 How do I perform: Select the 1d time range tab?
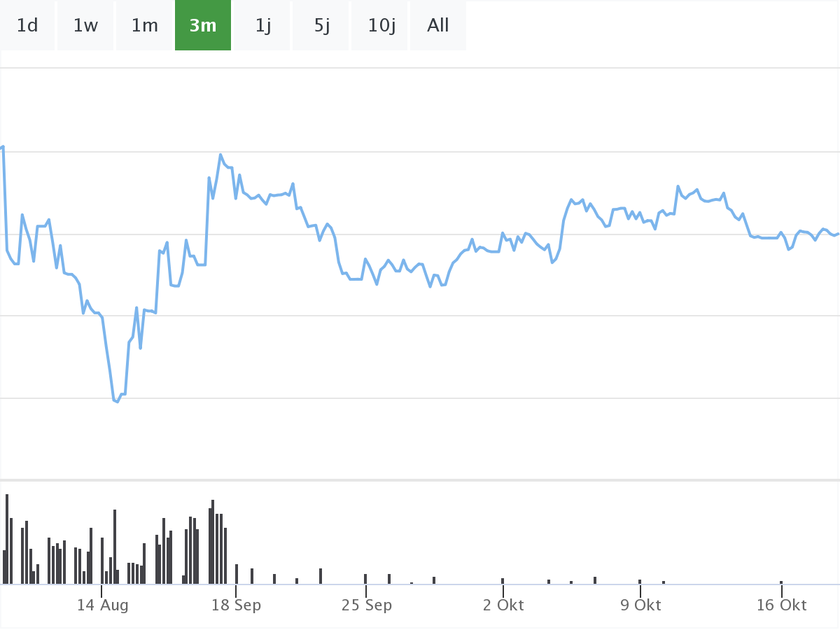coord(27,26)
